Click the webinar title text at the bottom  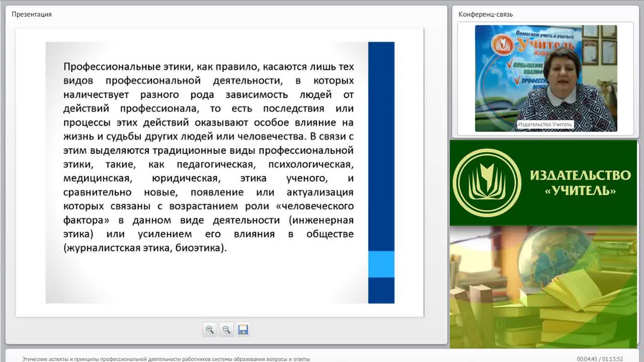pyautogui.click(x=166, y=359)
